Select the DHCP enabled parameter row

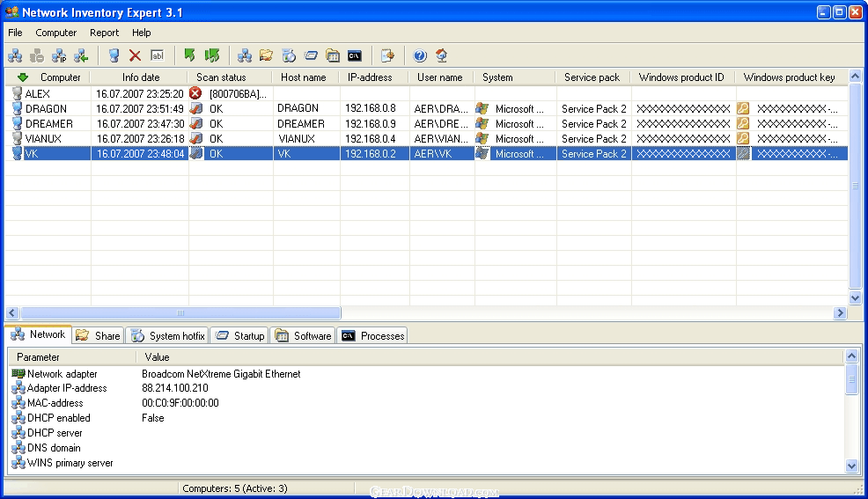(x=426, y=418)
